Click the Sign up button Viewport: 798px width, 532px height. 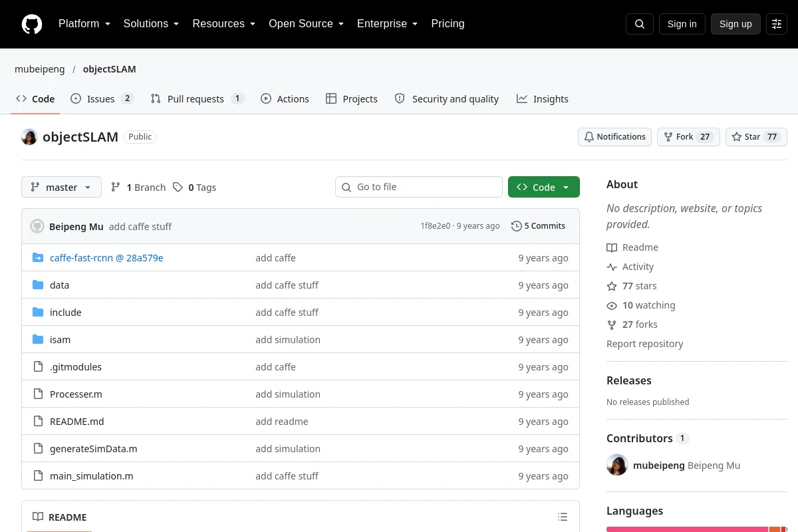(735, 24)
